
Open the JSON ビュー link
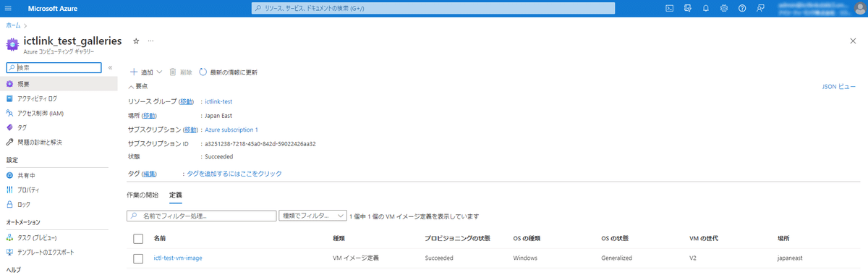[839, 86]
